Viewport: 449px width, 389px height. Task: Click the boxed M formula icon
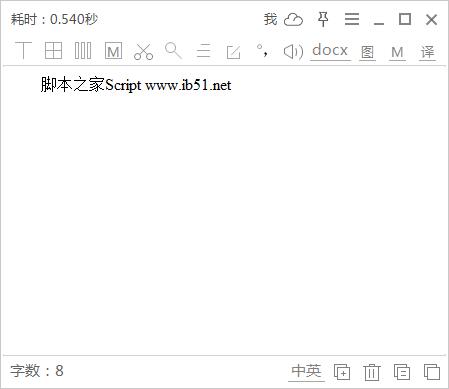click(113, 51)
